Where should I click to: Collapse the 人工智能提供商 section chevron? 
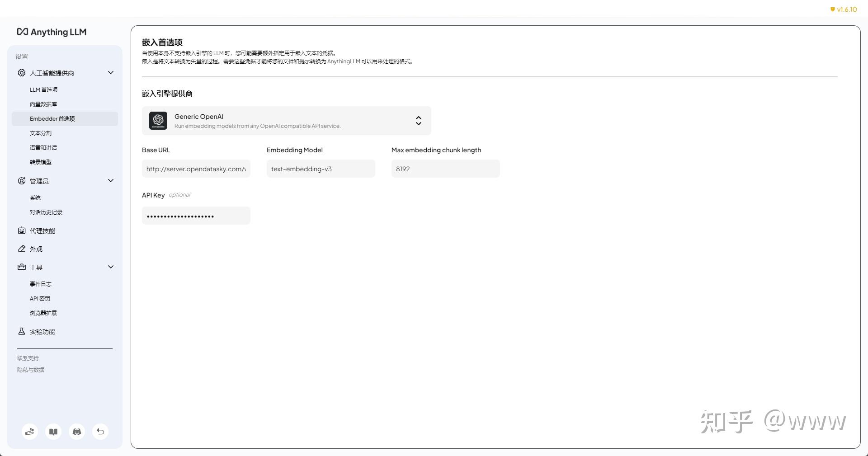click(111, 73)
